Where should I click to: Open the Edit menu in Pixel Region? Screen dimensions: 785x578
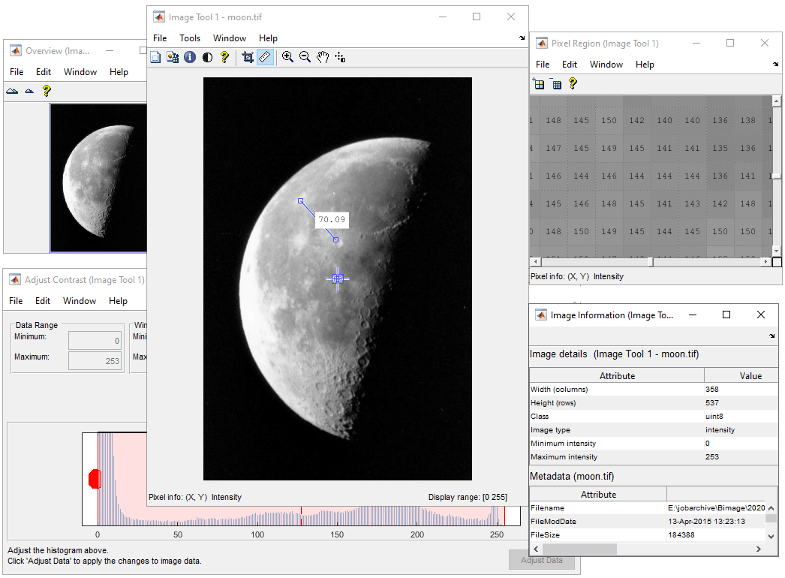[x=569, y=64]
